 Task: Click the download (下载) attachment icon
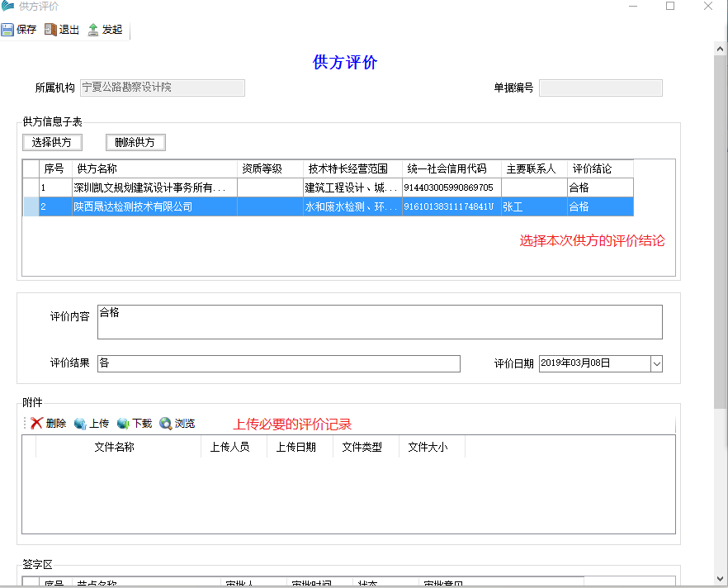(x=123, y=424)
